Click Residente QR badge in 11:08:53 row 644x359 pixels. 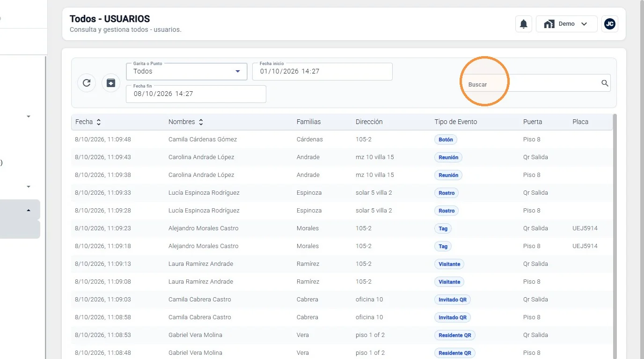click(x=454, y=335)
